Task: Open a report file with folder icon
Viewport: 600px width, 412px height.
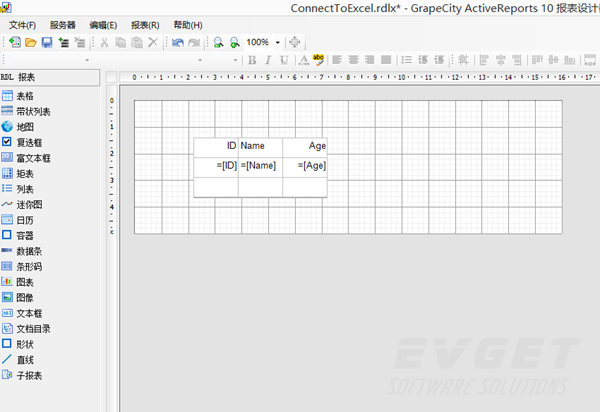Action: click(x=31, y=42)
